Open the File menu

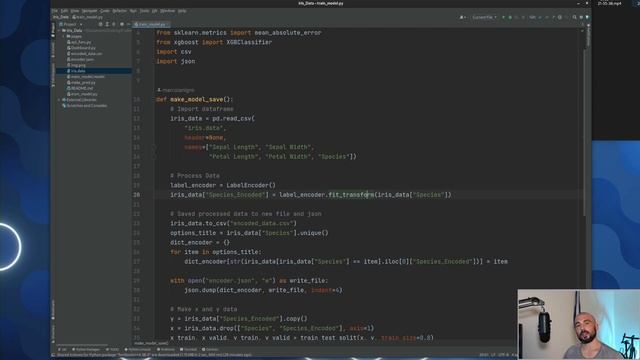pos(55,11)
